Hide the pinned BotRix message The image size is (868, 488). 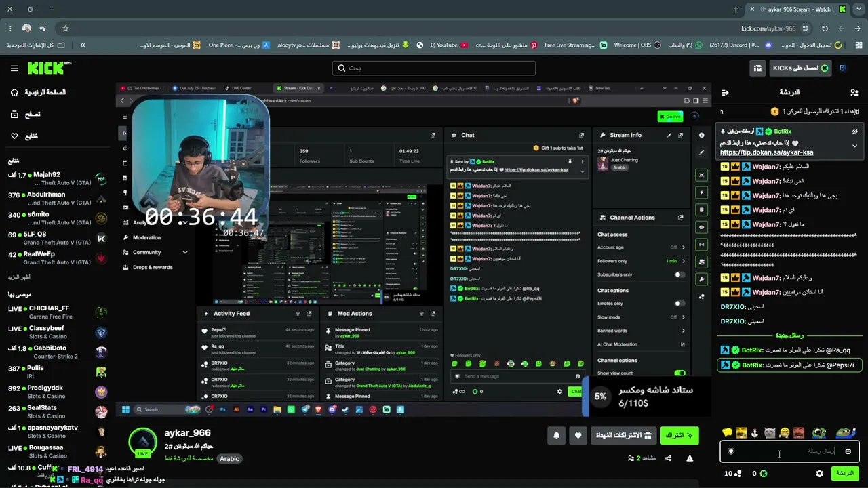[x=854, y=131]
